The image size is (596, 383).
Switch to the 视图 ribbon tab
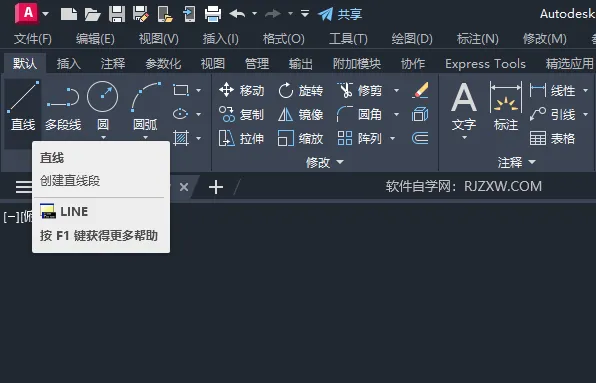(213, 63)
